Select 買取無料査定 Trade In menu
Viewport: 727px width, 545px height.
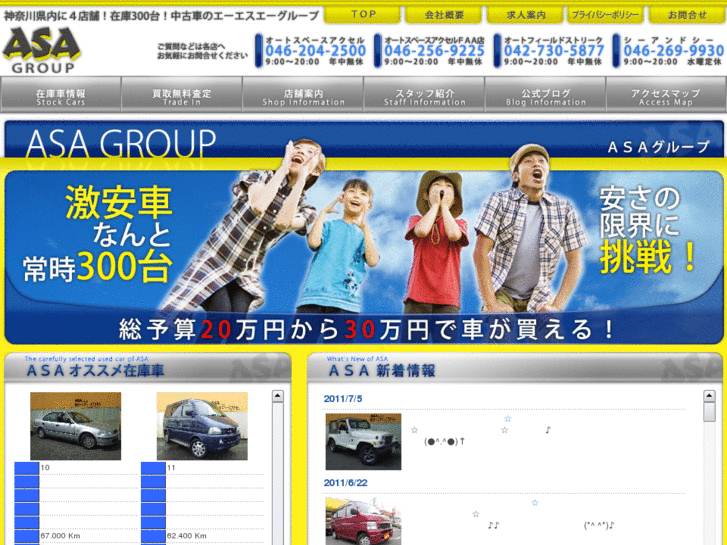click(182, 95)
